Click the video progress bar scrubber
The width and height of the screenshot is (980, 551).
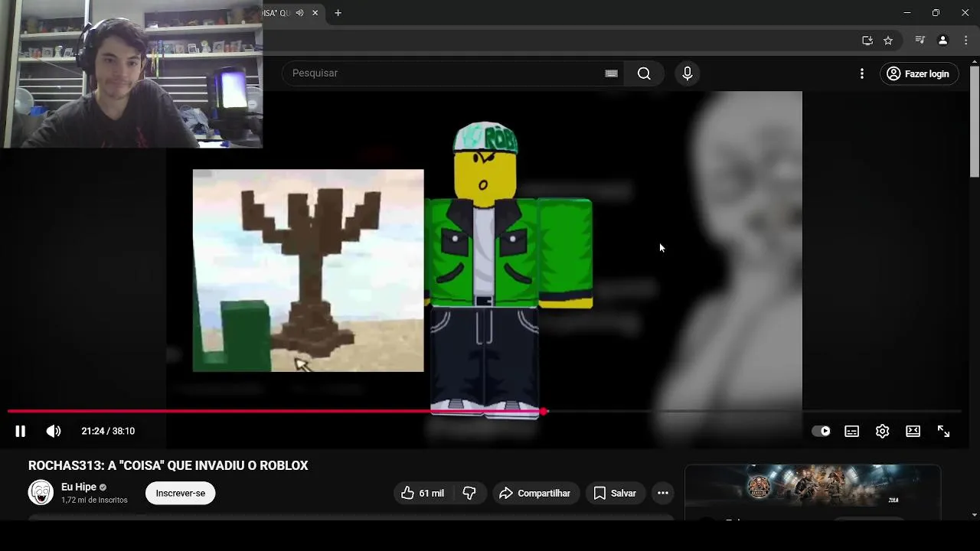coord(544,412)
